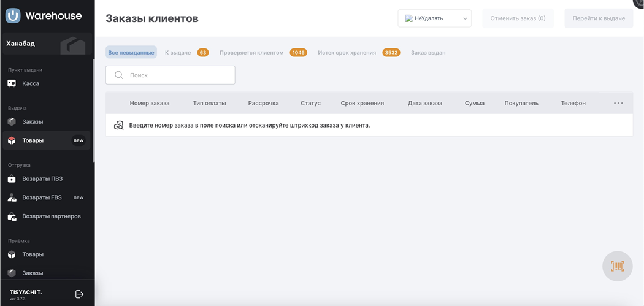Click the Рассрочка column header

263,103
